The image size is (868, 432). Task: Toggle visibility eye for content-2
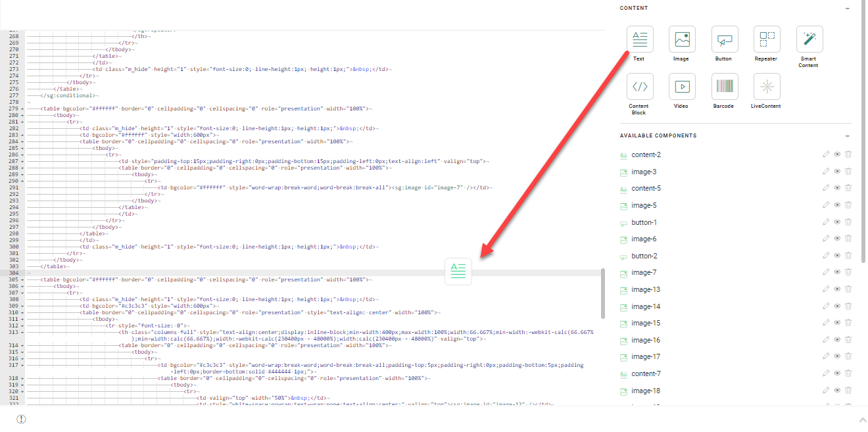(x=837, y=155)
